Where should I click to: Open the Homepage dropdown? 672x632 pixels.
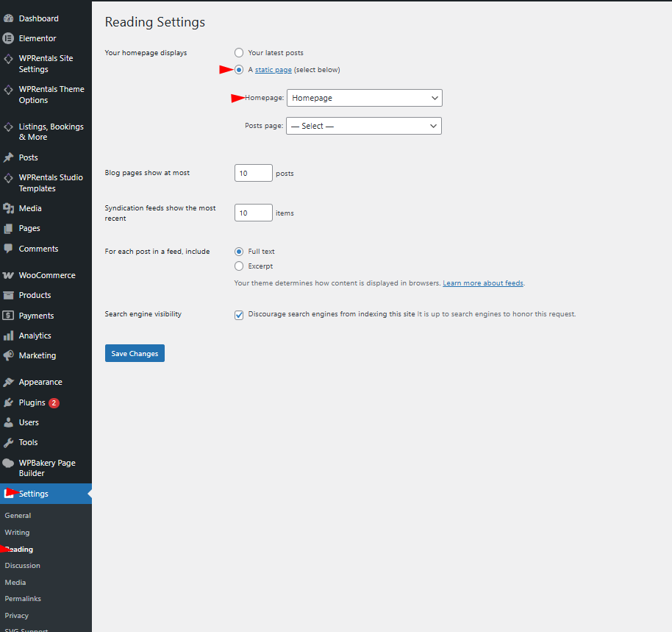click(x=364, y=98)
